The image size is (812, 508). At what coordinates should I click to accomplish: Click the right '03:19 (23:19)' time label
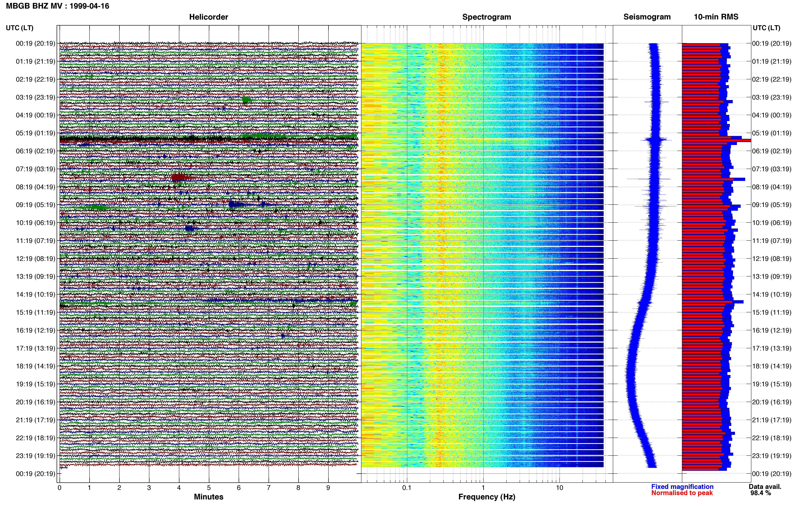(x=771, y=97)
